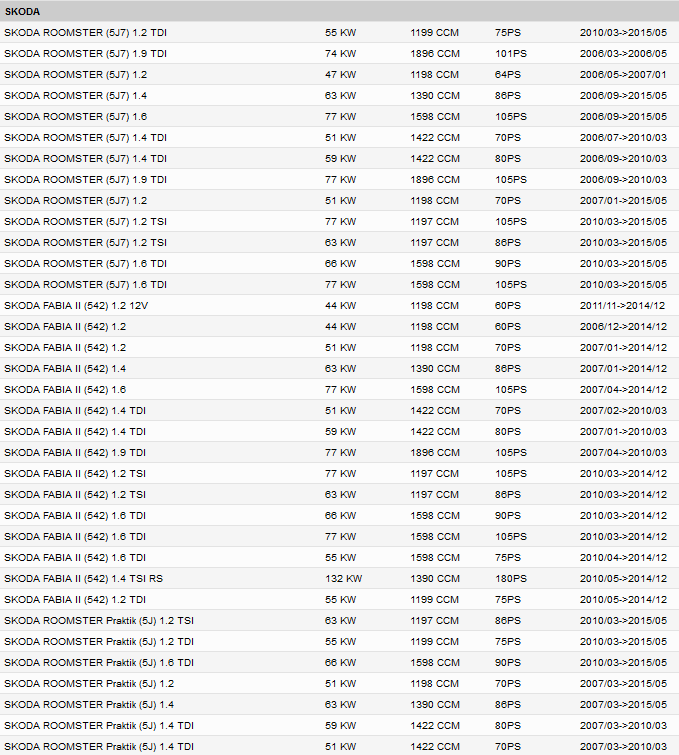
Task: Click the date range 2007/01->2015/05
Action: tap(623, 201)
